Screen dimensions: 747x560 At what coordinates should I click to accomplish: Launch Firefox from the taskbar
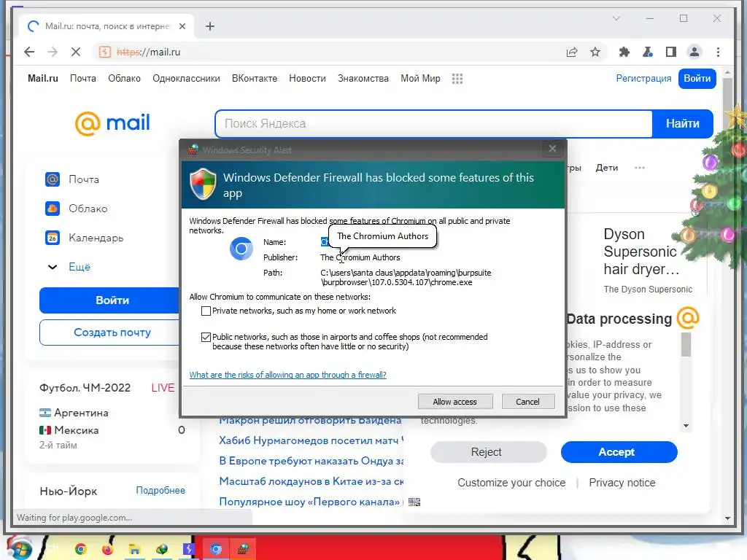point(108,549)
